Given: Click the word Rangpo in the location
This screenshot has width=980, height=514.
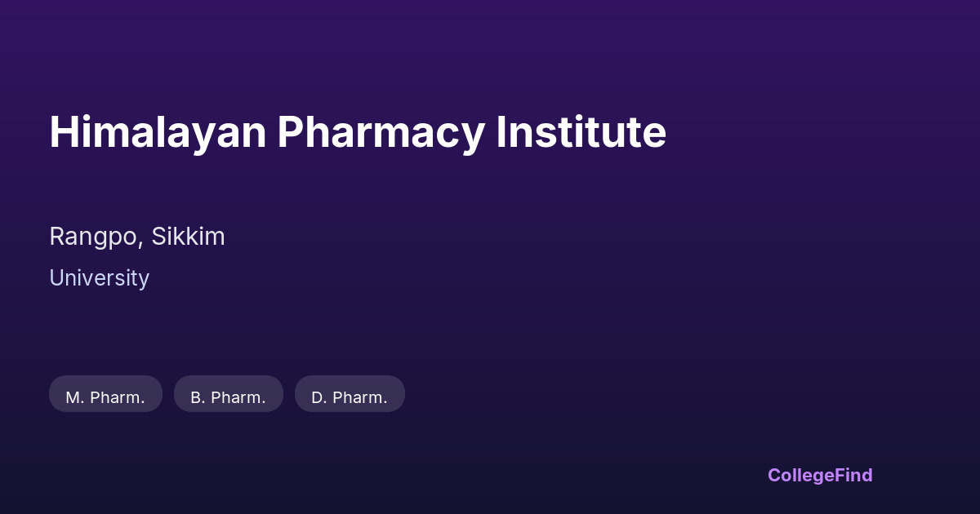Looking at the screenshot, I should click(96, 237).
